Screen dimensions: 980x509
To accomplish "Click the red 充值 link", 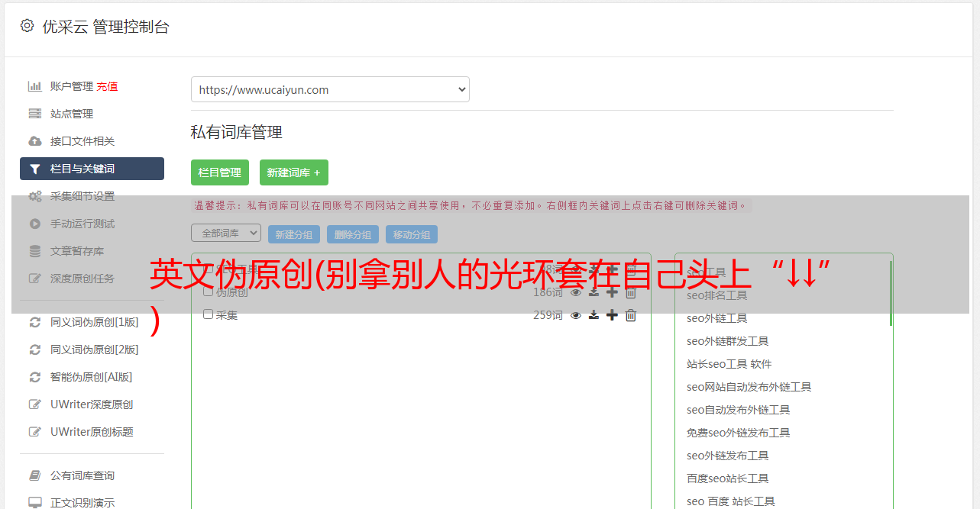I will [107, 86].
